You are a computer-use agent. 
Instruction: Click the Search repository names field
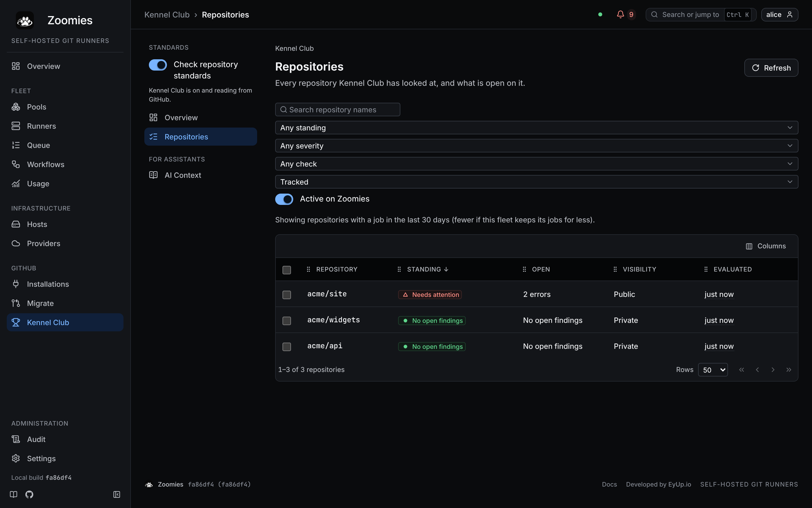coord(337,110)
